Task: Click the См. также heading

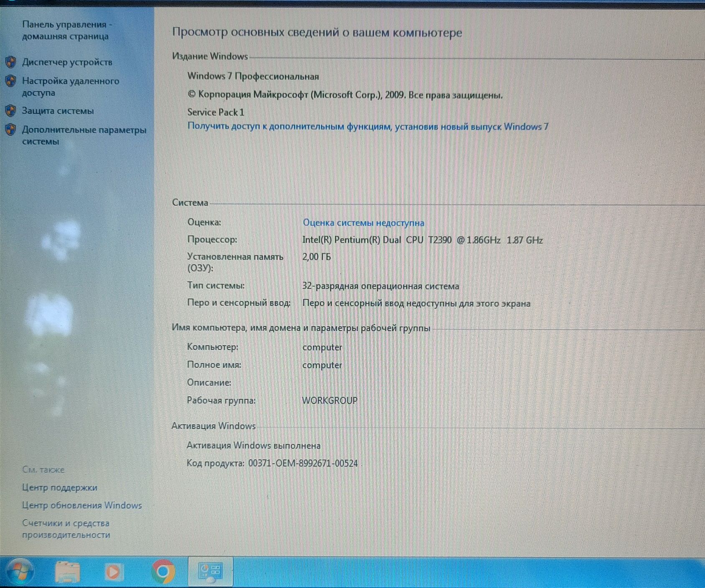Action: point(43,470)
